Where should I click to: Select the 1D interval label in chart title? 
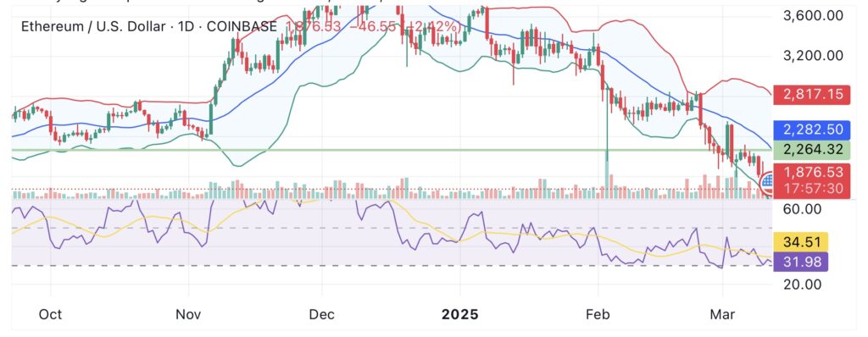click(186, 26)
